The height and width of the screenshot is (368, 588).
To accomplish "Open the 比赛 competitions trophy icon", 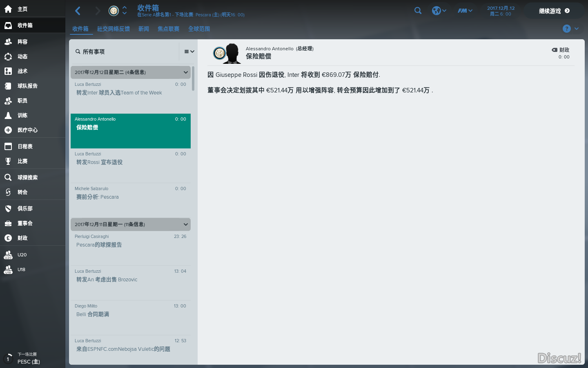I will pyautogui.click(x=8, y=161).
